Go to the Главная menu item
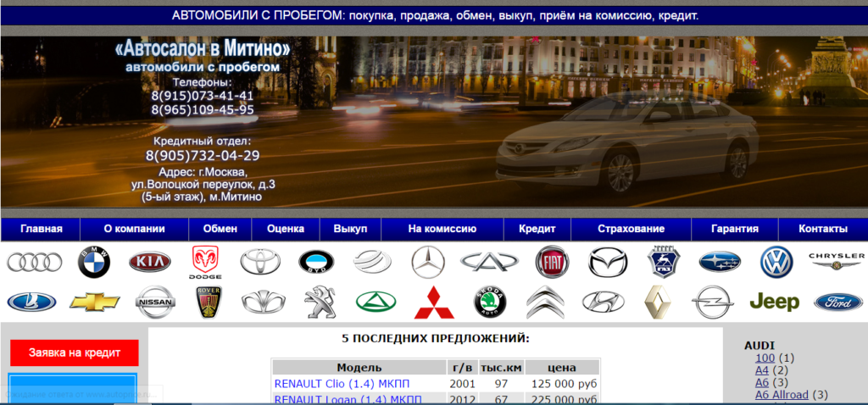This screenshot has height=405, width=868. pyautogui.click(x=42, y=229)
